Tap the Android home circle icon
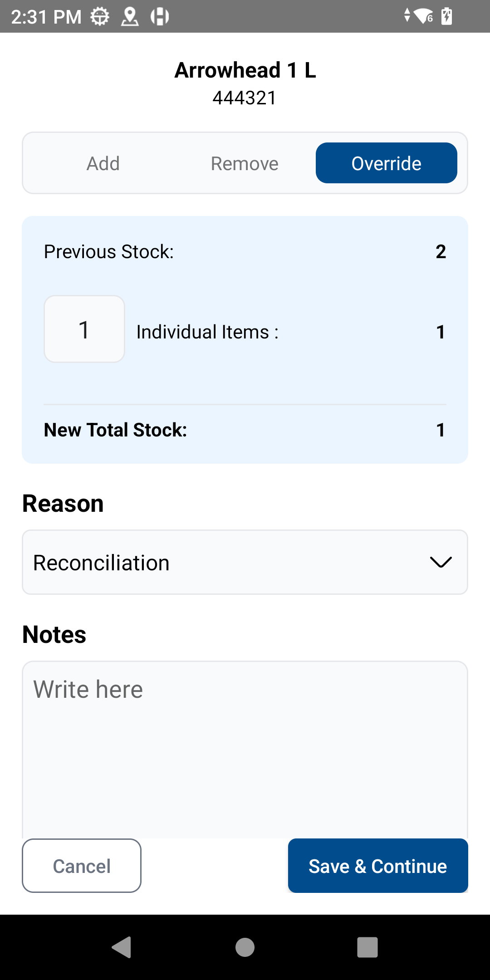Viewport: 490px width, 980px height. click(245, 947)
